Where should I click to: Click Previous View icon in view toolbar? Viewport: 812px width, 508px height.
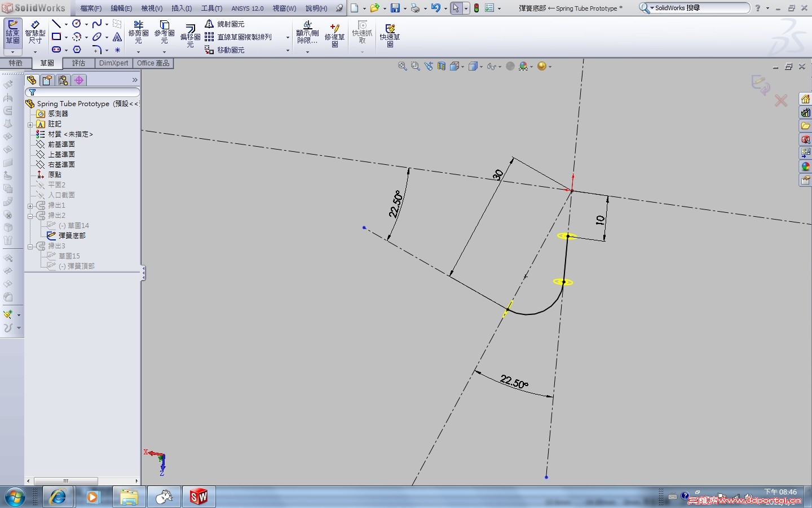click(429, 66)
